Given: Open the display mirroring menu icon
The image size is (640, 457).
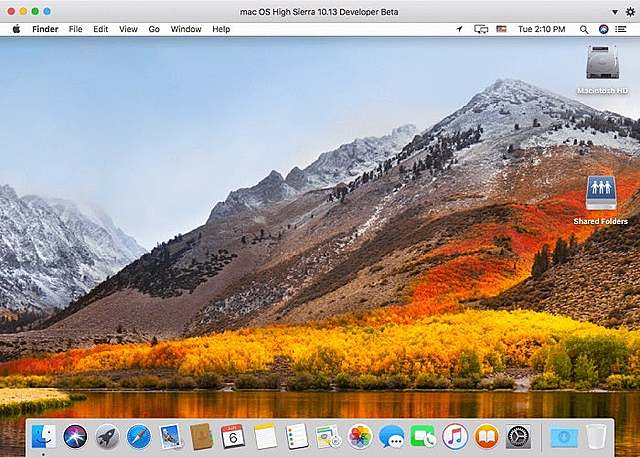Looking at the screenshot, I should pos(481,29).
